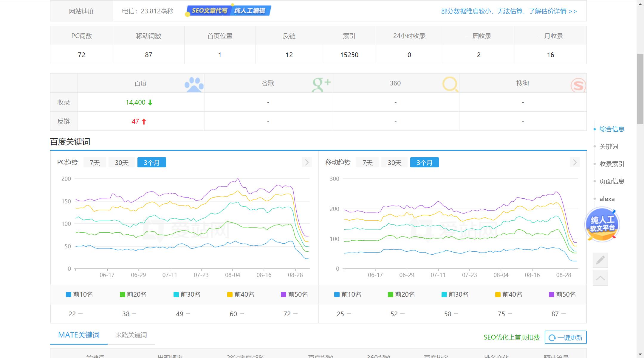Jump to 综合信息 section
644x358 pixels.
612,129
